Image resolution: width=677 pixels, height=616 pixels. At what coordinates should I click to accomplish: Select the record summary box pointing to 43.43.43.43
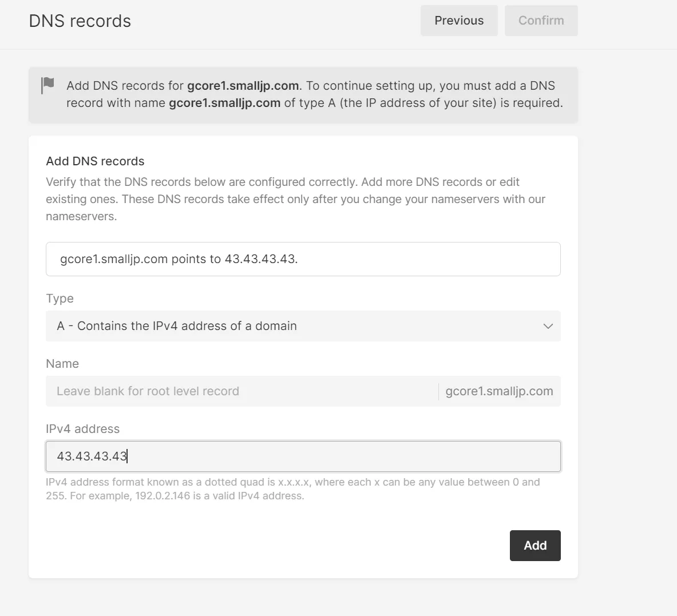pos(303,259)
